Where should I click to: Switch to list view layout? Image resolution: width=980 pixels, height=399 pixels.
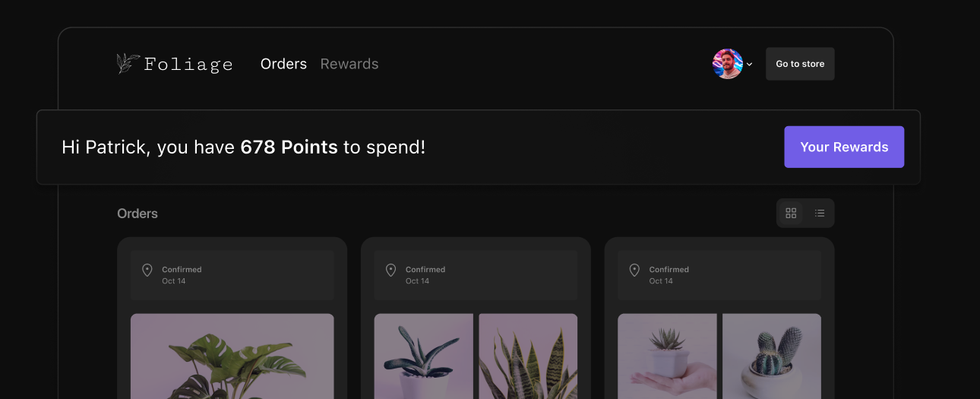[x=820, y=214]
